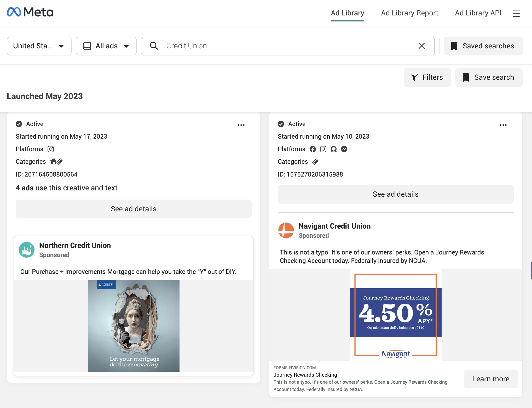
Task: Open Saved searches
Action: click(x=483, y=46)
